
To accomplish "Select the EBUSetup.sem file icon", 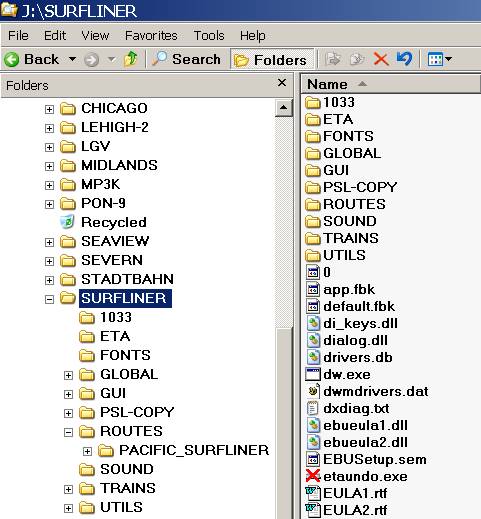I will tap(313, 459).
